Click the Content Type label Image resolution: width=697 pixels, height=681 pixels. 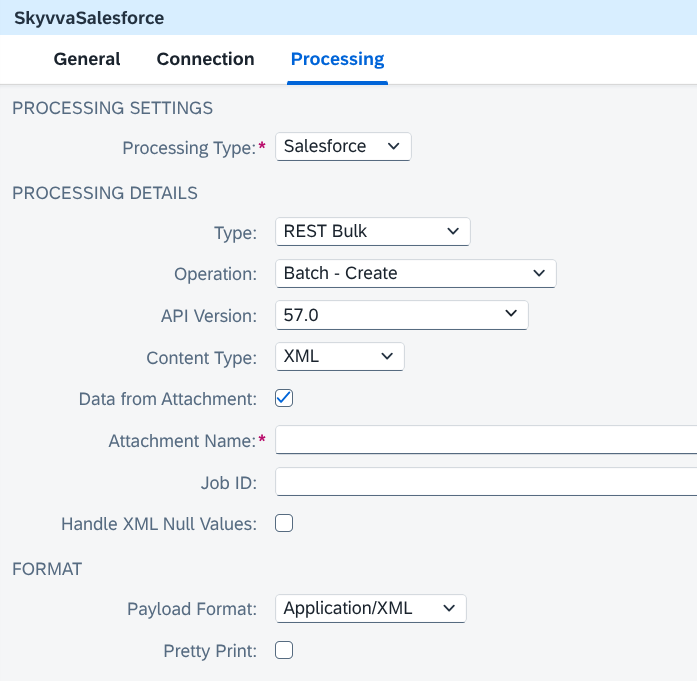[202, 358]
